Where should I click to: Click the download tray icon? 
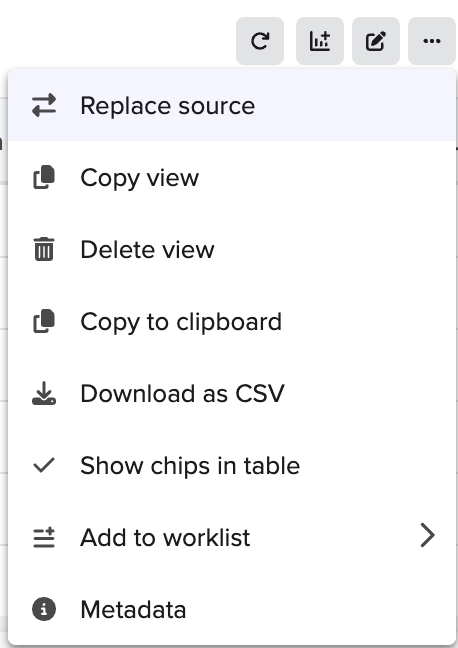[x=44, y=393]
